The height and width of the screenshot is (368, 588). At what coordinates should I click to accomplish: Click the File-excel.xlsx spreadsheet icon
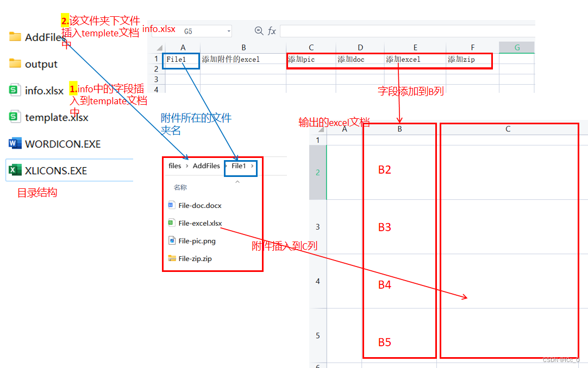(171, 223)
